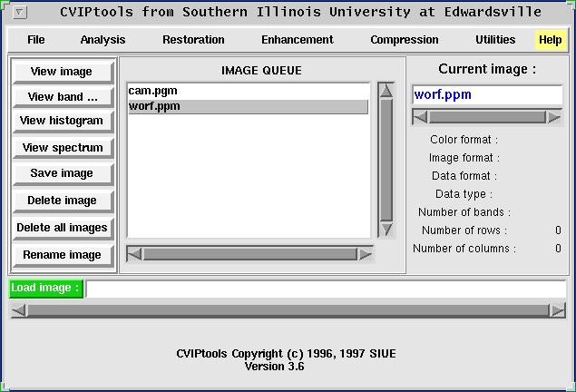Click the image queue scroll down arrow
The width and height of the screenshot is (576, 392).
[x=386, y=230]
